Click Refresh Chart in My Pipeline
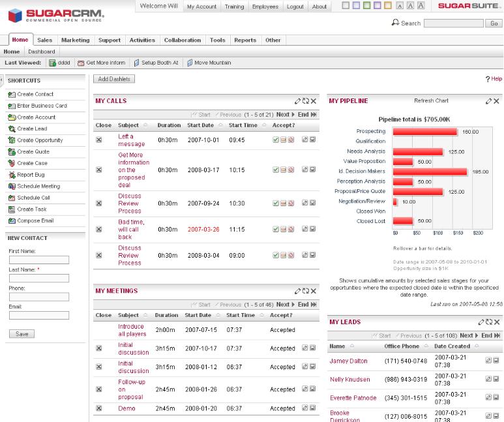 [431, 100]
